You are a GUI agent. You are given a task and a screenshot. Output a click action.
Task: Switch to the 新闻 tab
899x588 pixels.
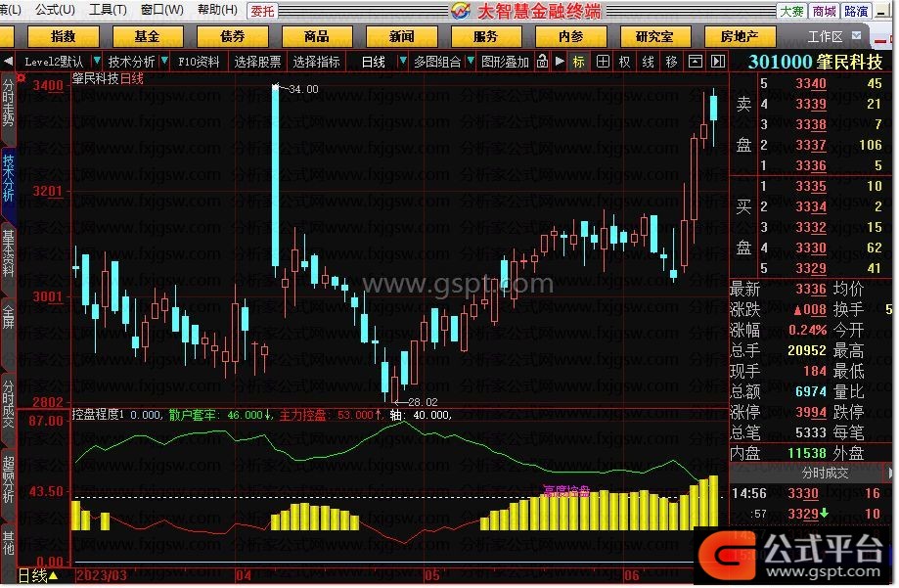[401, 37]
